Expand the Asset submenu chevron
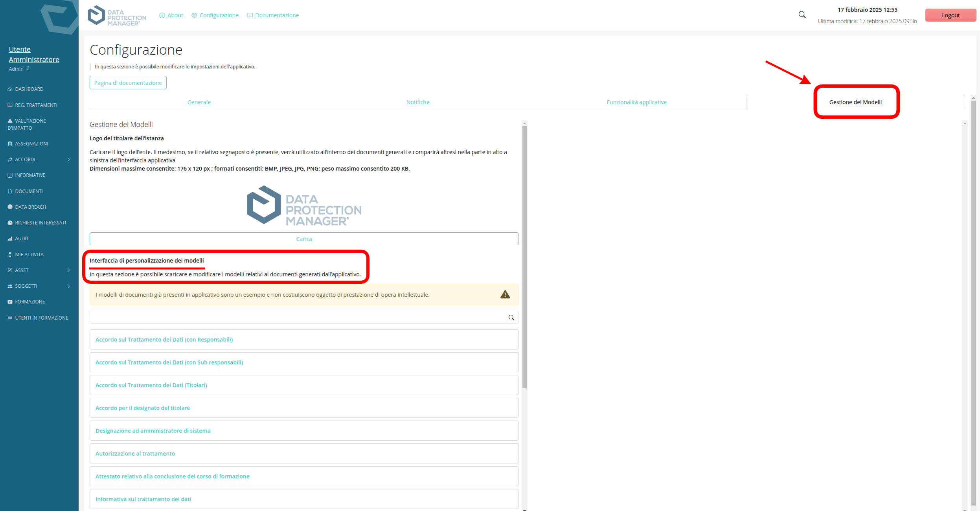The height and width of the screenshot is (511, 980). (68, 270)
